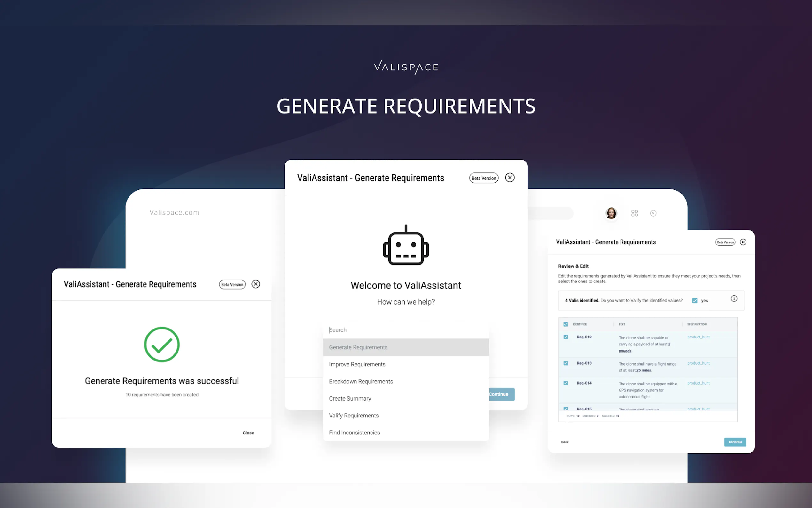Click the Valispace logo at top

pos(406,67)
